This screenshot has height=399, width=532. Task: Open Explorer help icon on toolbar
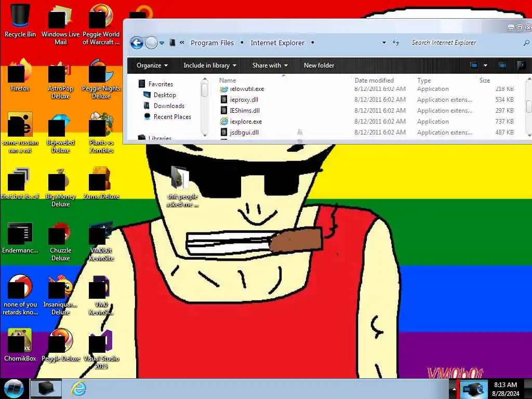click(x=521, y=65)
